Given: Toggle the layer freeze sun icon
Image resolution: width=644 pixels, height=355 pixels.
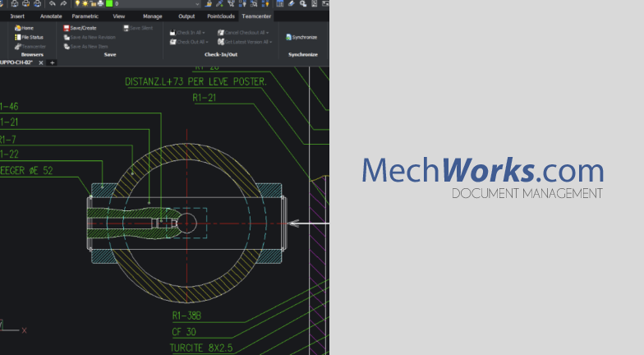Looking at the screenshot, I should click(85, 3).
